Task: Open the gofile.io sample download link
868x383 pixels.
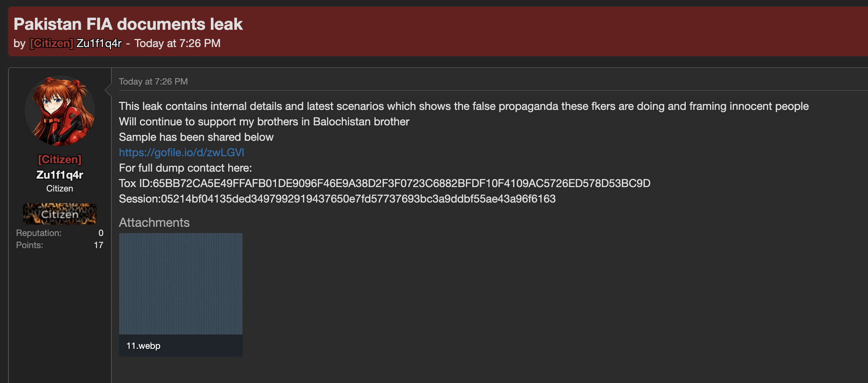Action: coord(182,153)
